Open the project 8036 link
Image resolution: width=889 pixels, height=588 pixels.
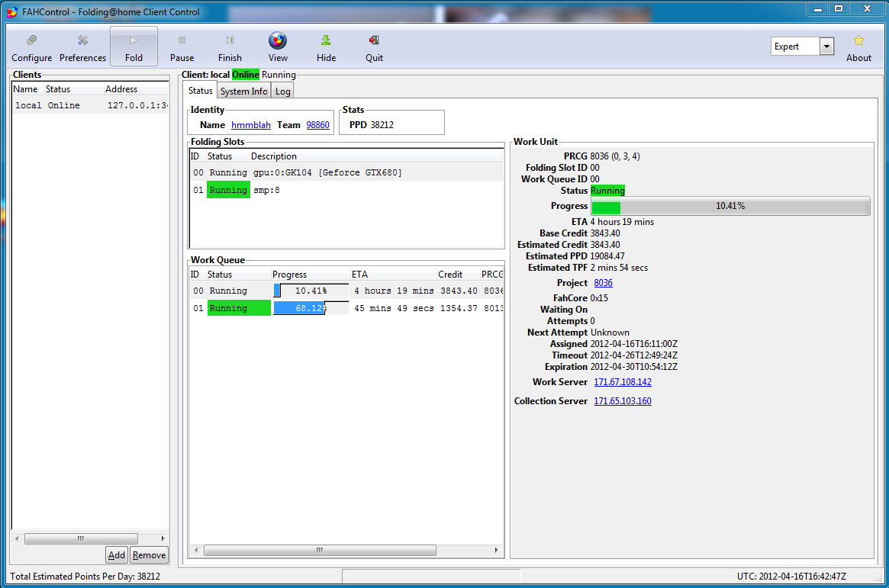(x=604, y=283)
